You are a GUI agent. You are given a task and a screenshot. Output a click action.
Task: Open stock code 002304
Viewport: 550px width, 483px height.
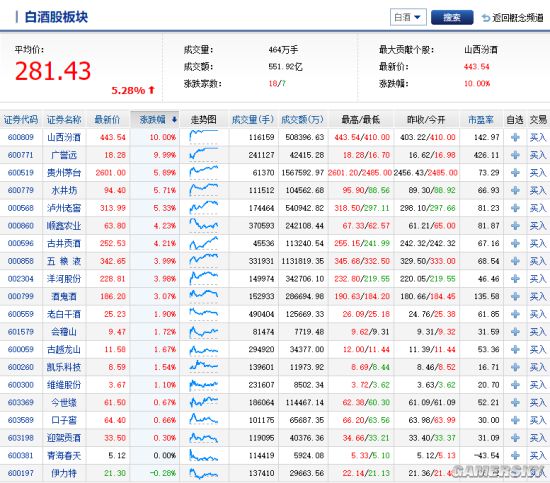pos(21,279)
